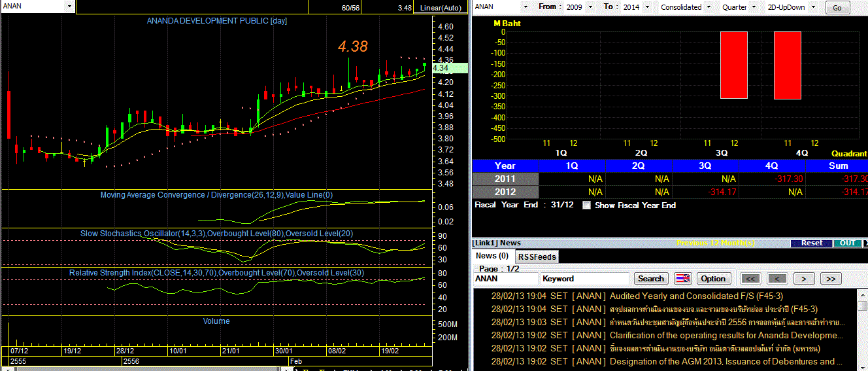
Task: Switch to the News (0) tab
Action: (492, 256)
